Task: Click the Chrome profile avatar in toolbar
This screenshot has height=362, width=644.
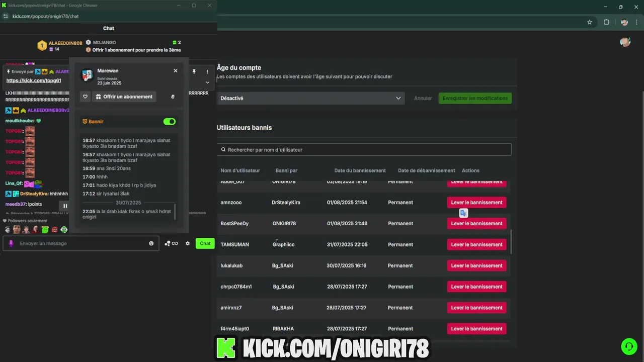Action: point(624,22)
